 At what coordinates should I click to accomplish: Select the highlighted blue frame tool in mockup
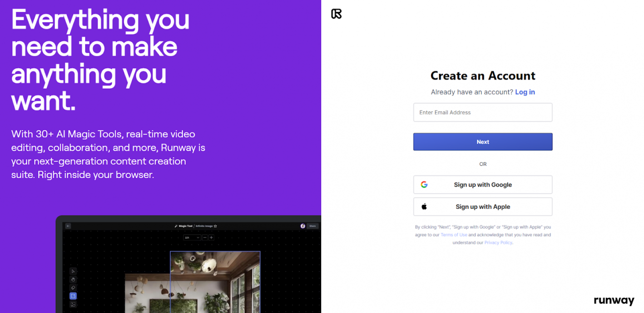(73, 296)
